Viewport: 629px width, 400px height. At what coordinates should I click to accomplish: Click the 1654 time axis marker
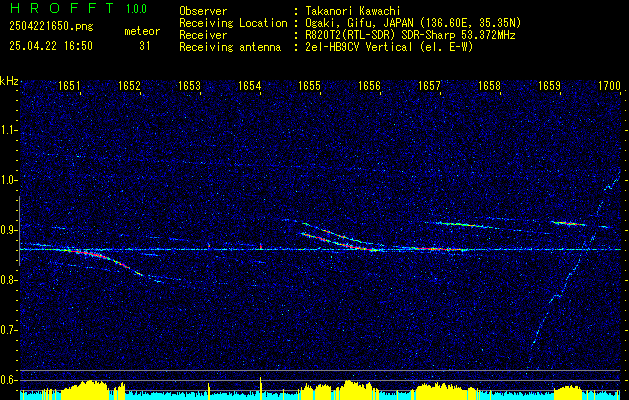[250, 85]
